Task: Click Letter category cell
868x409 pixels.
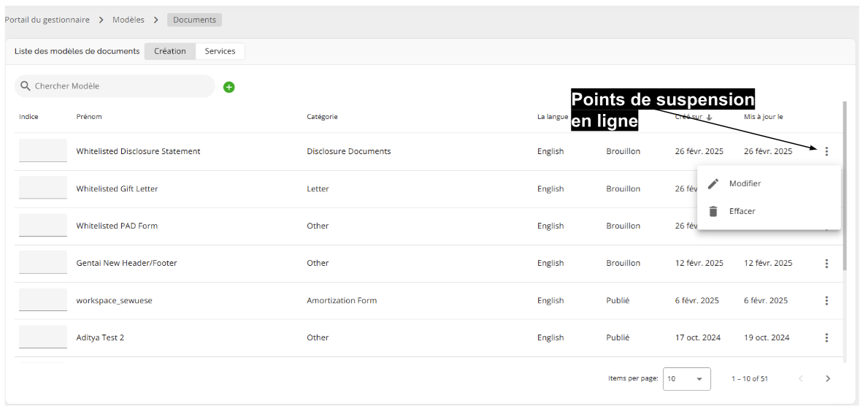Action: [318, 188]
